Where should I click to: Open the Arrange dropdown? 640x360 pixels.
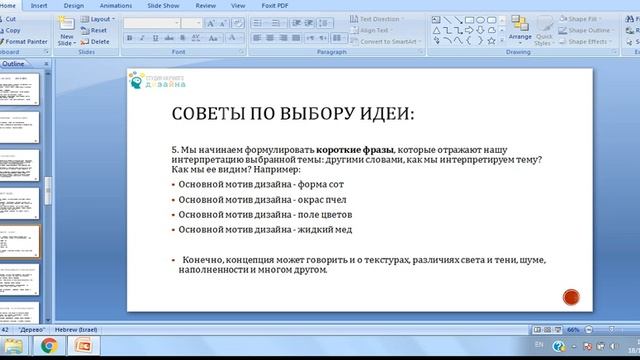pos(520,30)
